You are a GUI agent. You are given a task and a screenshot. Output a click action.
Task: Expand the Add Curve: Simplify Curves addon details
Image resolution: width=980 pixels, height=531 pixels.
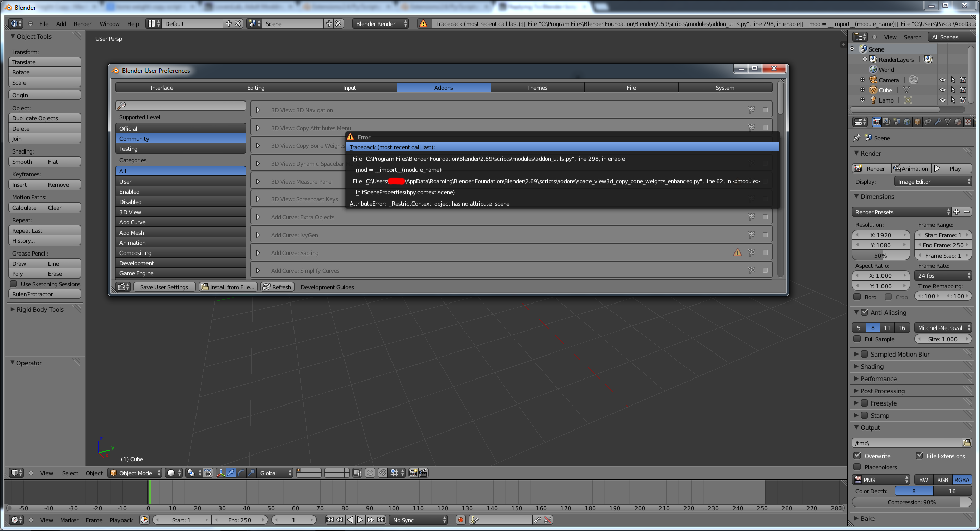point(258,270)
